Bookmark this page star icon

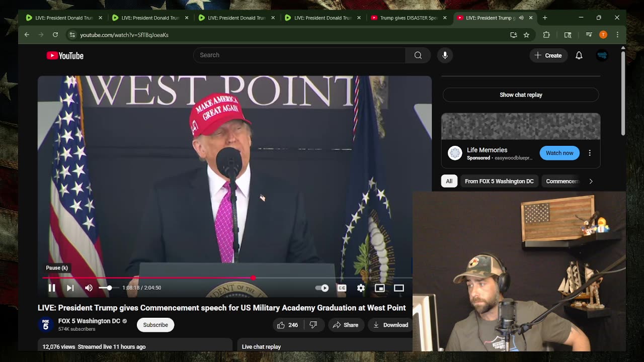[526, 35]
